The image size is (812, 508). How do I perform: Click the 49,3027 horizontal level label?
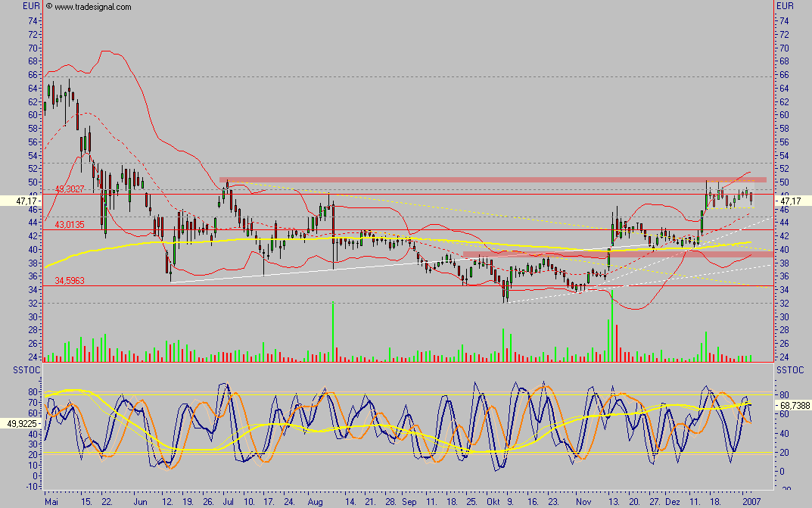point(70,189)
